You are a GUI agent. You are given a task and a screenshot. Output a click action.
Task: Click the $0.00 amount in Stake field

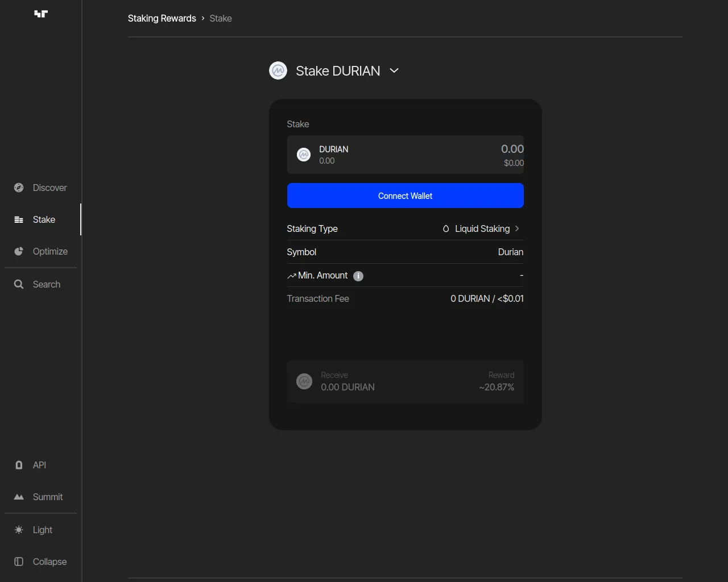tap(514, 163)
